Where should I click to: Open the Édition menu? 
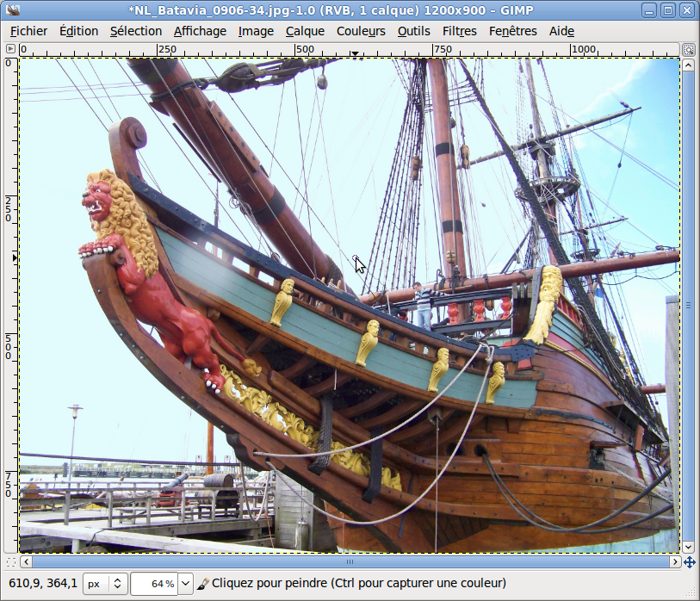[x=78, y=31]
